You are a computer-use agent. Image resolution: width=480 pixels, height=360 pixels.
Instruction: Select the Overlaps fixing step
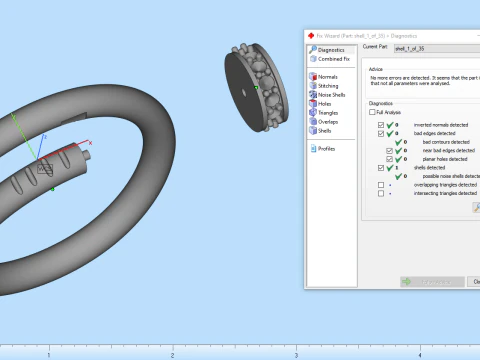tap(323, 122)
